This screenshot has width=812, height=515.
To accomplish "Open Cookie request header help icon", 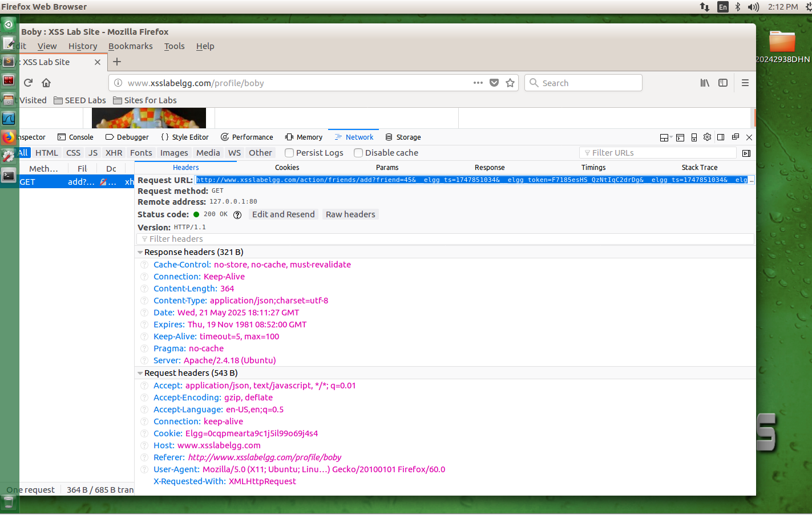I will (x=144, y=433).
